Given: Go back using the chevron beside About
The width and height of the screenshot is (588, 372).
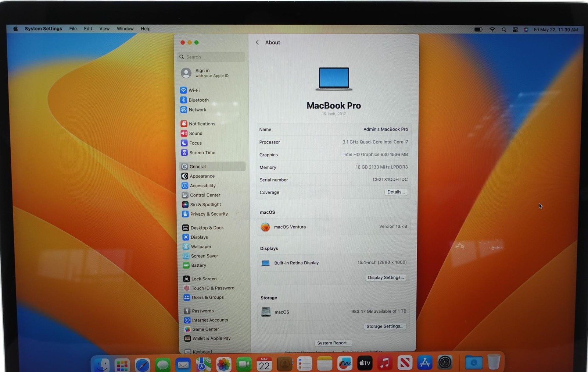Looking at the screenshot, I should 257,42.
